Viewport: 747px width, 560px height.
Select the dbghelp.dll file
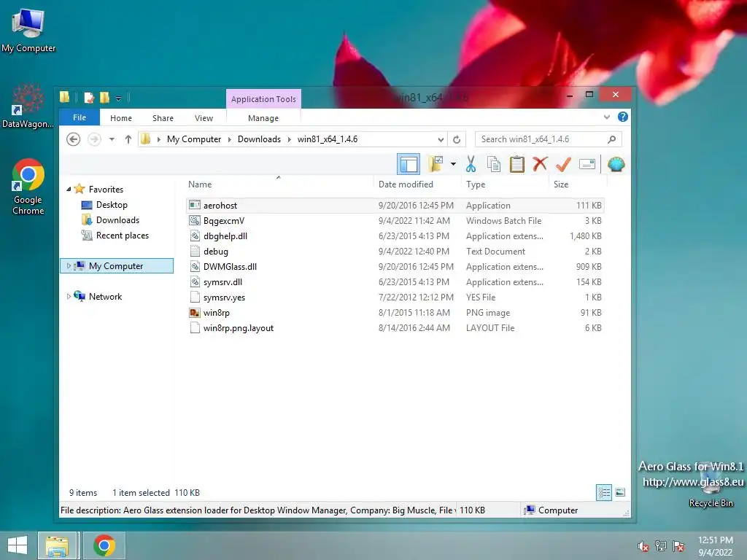pyautogui.click(x=395, y=236)
